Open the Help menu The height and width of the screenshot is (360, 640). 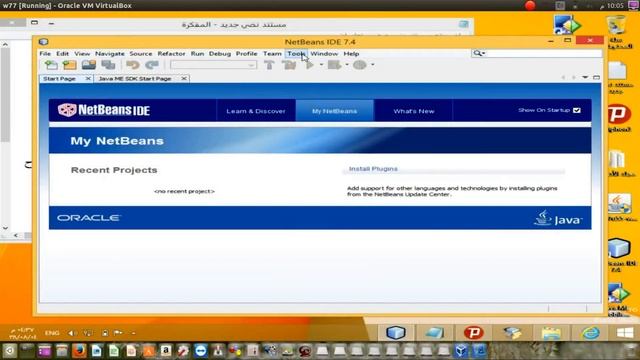(x=351, y=53)
